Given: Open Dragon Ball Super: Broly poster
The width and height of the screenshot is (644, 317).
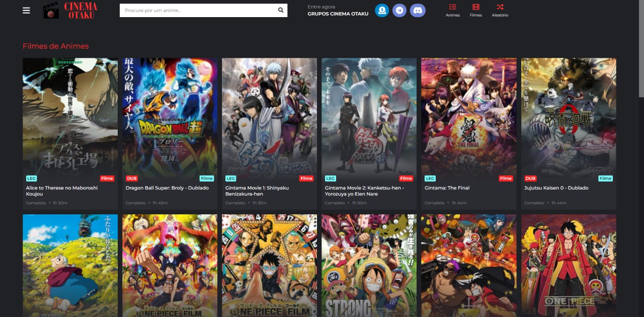Looking at the screenshot, I should pos(170,119).
